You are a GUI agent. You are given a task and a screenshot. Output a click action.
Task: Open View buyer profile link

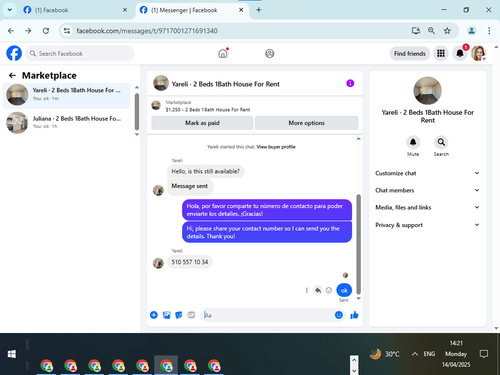click(276, 147)
